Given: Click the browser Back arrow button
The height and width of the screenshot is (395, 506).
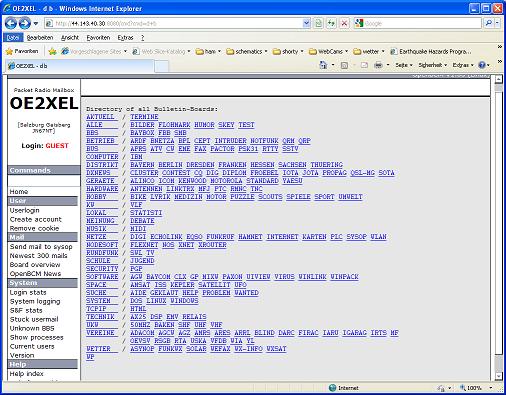Looking at the screenshot, I should click(x=11, y=23).
